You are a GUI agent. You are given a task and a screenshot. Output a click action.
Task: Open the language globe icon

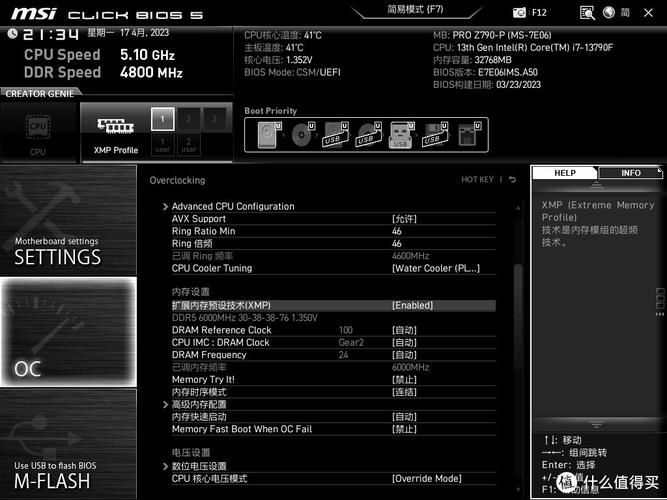click(x=609, y=12)
